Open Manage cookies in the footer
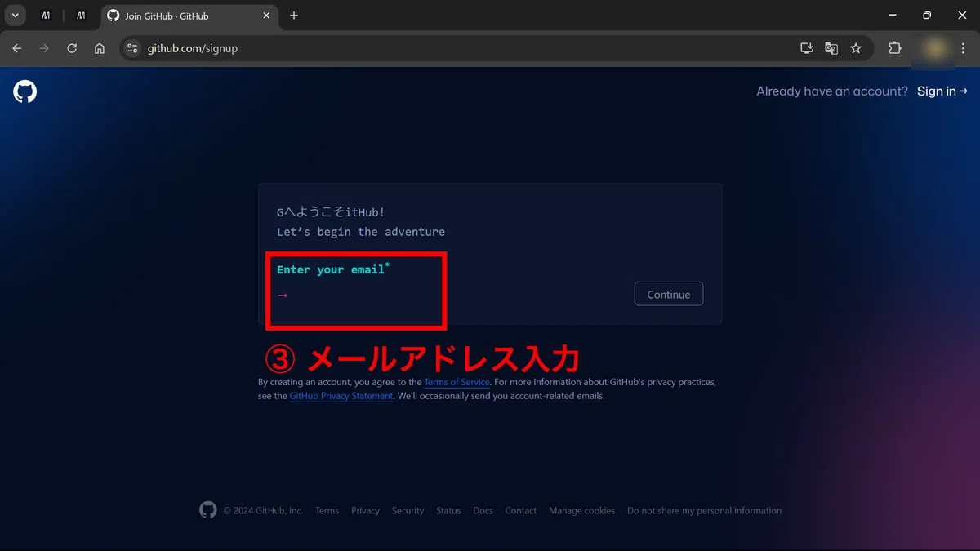This screenshot has width=980, height=551. click(581, 511)
